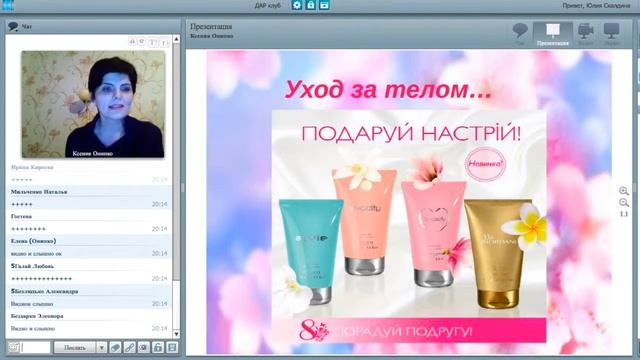The image size is (640, 360).
Task: Click the first small icon above webcam video
Action: [132, 41]
